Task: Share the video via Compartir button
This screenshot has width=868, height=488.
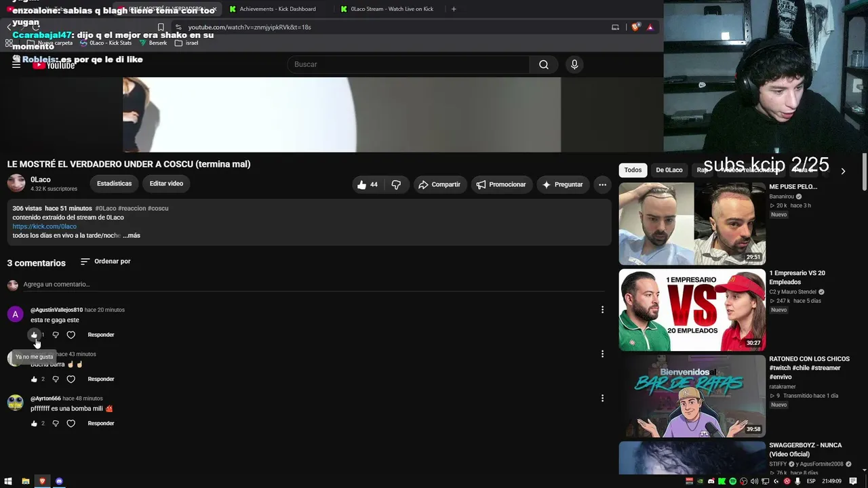Action: pyautogui.click(x=439, y=184)
